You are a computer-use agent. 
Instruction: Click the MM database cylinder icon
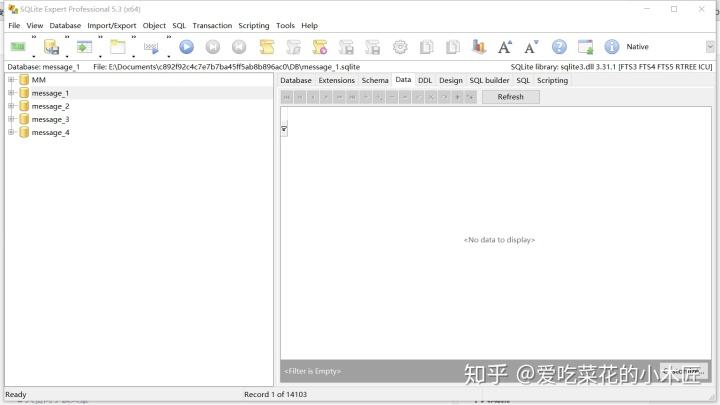pyautogui.click(x=24, y=80)
